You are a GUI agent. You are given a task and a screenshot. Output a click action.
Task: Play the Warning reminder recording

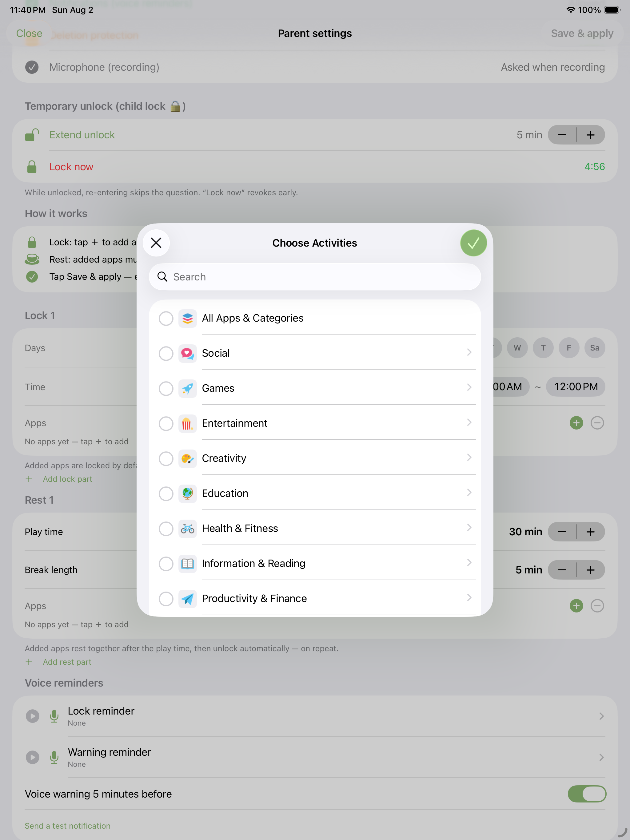(33, 758)
